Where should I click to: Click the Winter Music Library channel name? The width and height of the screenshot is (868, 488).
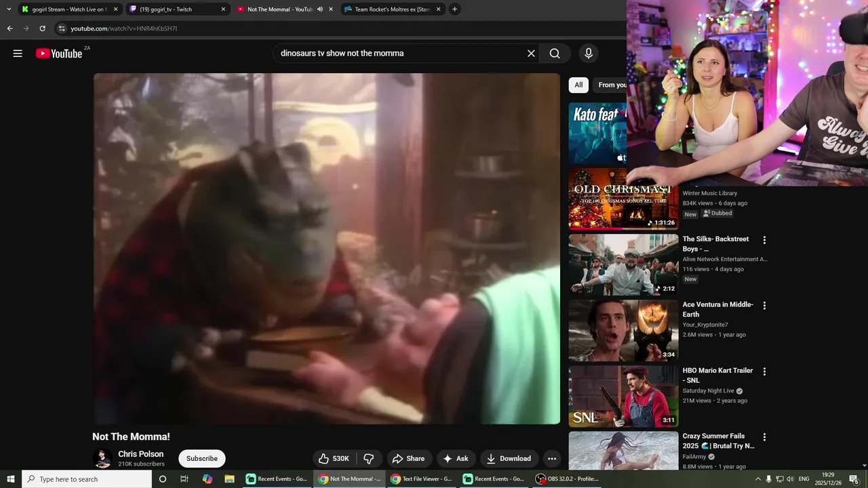709,194
